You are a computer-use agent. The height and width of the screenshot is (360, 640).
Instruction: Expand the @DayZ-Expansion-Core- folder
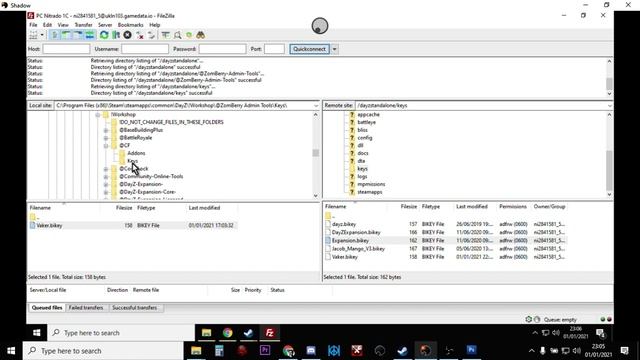pos(106,192)
